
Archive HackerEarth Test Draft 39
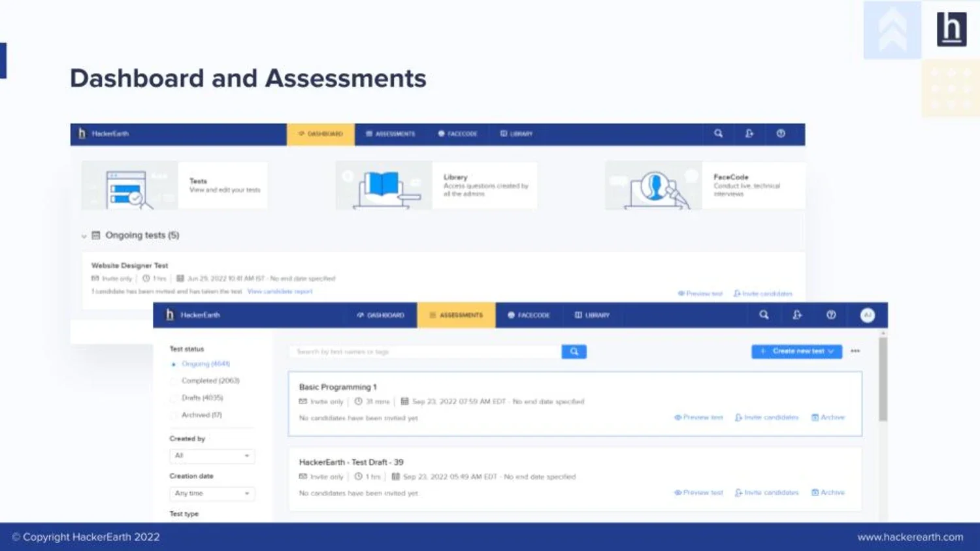[x=828, y=492]
